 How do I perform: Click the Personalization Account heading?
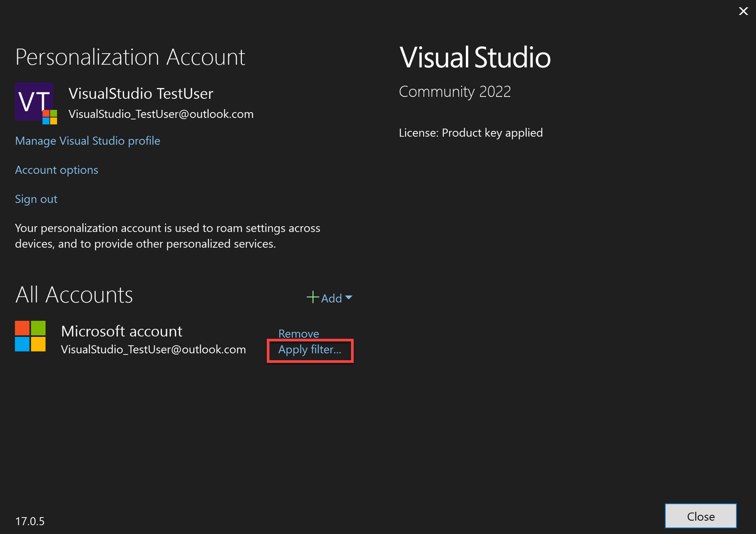click(x=130, y=57)
